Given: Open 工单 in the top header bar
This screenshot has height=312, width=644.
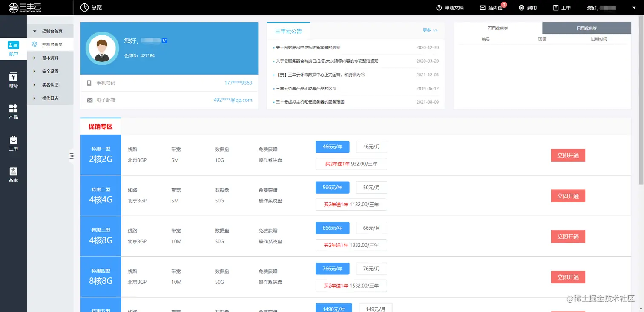Looking at the screenshot, I should [562, 8].
